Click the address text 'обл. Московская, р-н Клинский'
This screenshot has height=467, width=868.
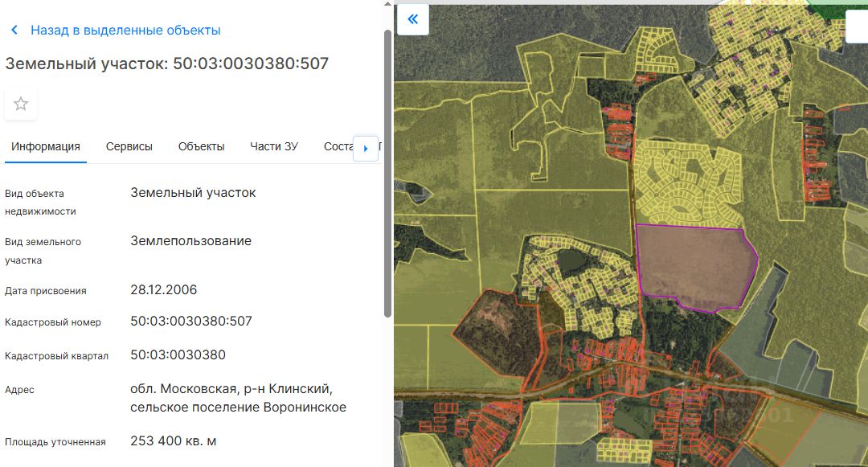(x=231, y=389)
